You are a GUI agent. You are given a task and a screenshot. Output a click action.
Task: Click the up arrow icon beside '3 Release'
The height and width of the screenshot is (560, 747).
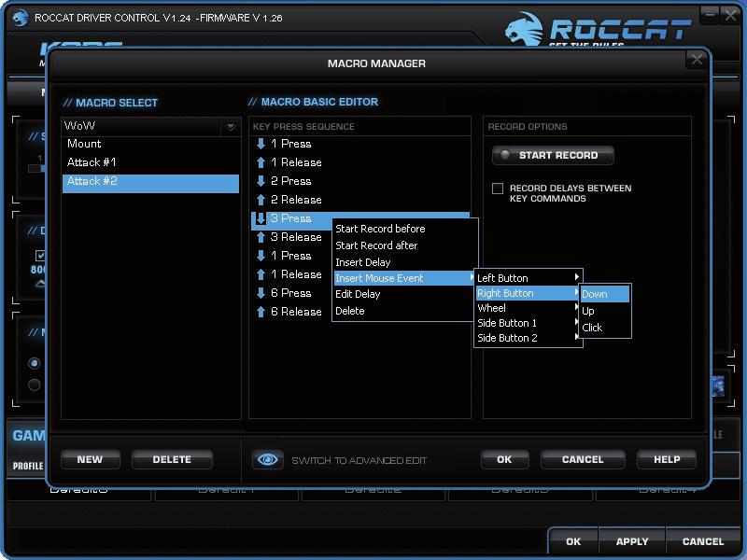tap(261, 237)
